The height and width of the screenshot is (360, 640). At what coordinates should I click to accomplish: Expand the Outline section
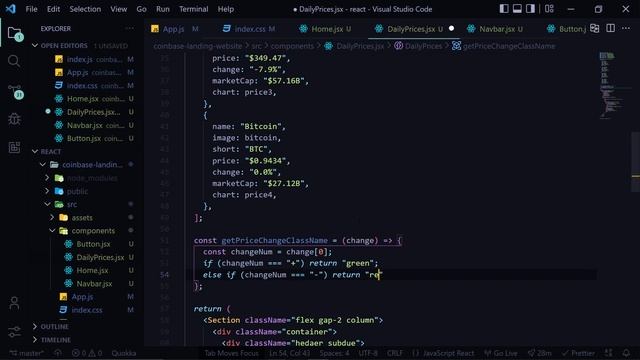tap(50, 327)
